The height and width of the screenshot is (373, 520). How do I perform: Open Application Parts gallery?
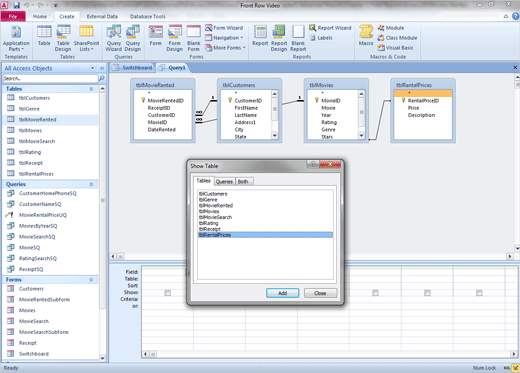tap(16, 39)
